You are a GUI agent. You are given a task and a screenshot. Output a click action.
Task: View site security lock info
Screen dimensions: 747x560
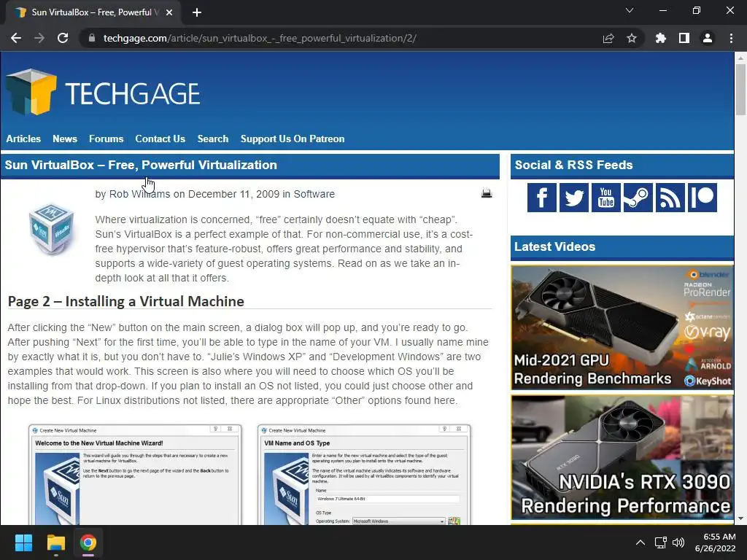pyautogui.click(x=92, y=38)
